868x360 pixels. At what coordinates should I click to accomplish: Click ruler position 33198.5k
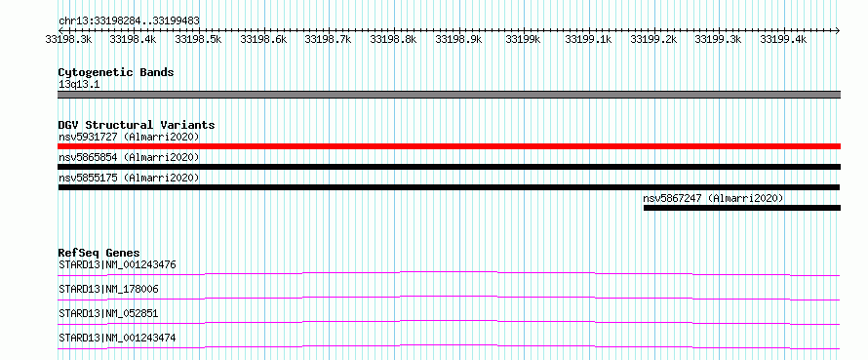click(198, 39)
